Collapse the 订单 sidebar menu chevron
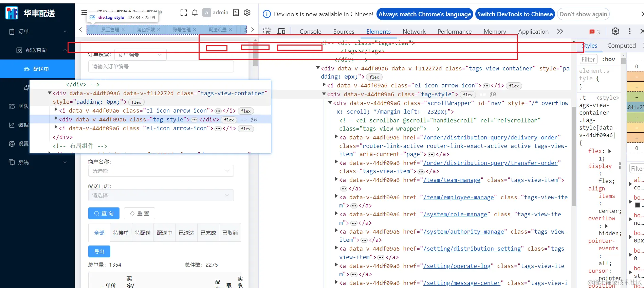Image resolution: width=644 pixels, height=288 pixels. [65, 32]
